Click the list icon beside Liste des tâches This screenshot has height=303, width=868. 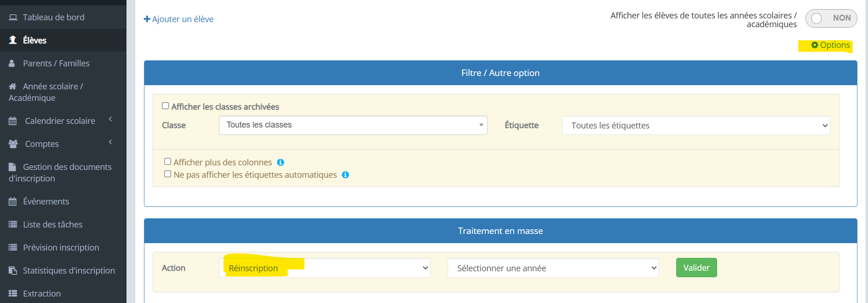pos(13,225)
